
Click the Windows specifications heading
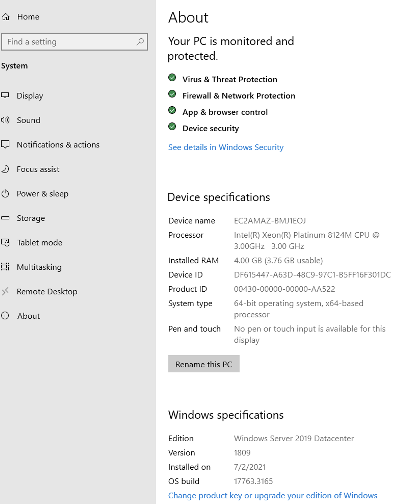(x=226, y=415)
